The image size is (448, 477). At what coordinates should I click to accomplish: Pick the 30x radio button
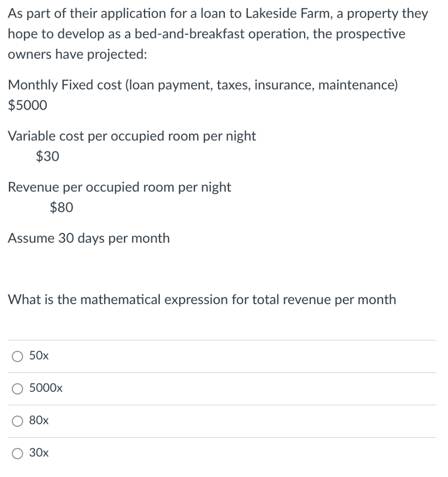tap(18, 453)
